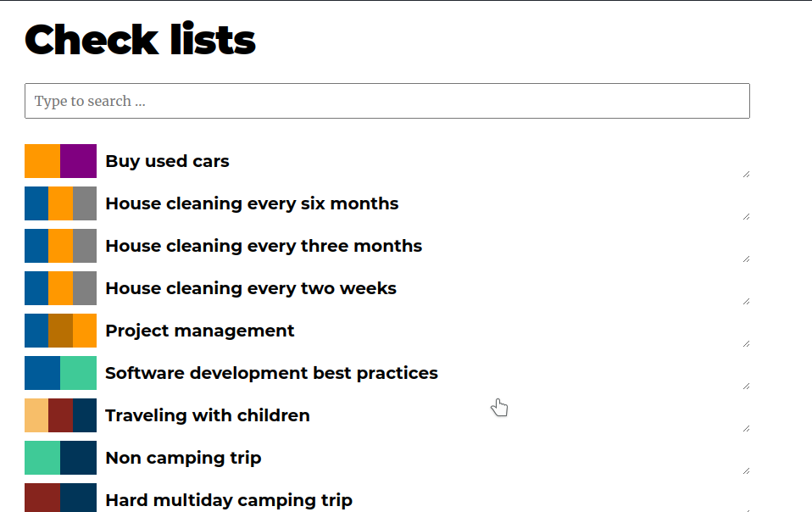Click the green-navy icon for Non camping trip
This screenshot has width=812, height=512.
(x=60, y=457)
